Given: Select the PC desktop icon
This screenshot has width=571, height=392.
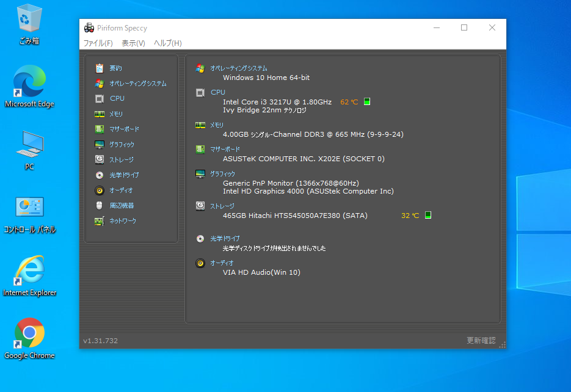Looking at the screenshot, I should coord(29,150).
